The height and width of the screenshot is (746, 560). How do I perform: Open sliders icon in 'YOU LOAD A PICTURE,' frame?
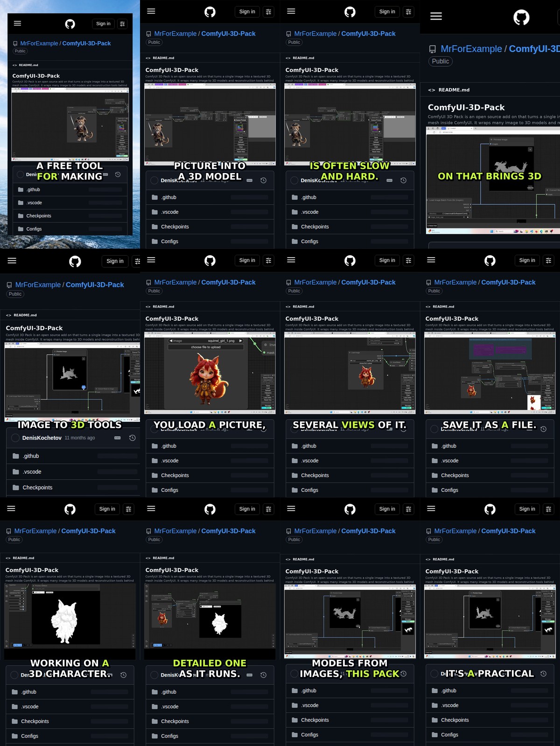pyautogui.click(x=268, y=260)
